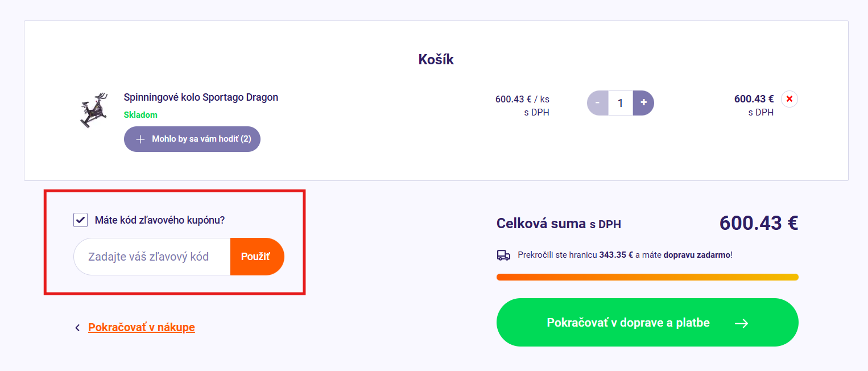Click the delivery truck icon
The width and height of the screenshot is (868, 371).
coord(503,255)
